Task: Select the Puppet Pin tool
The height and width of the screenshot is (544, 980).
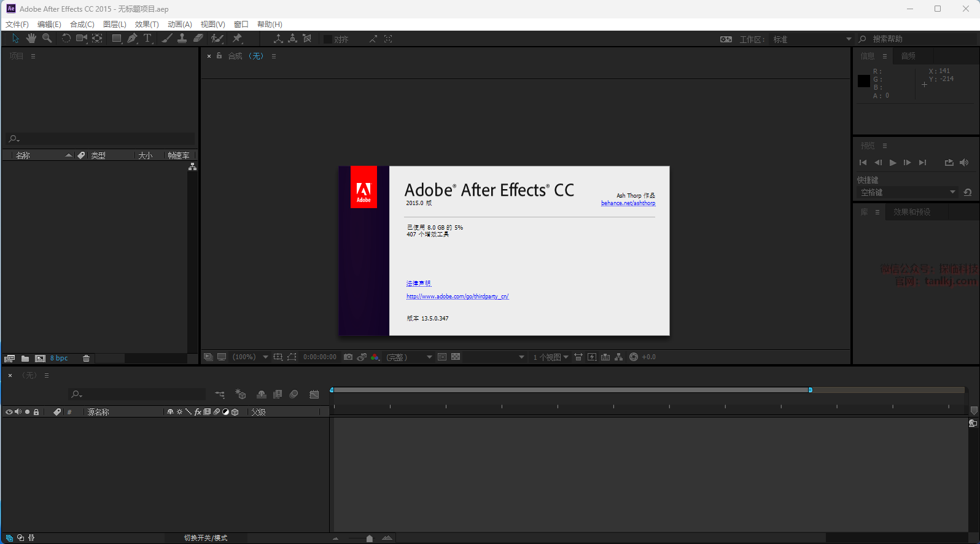Action: tap(238, 39)
